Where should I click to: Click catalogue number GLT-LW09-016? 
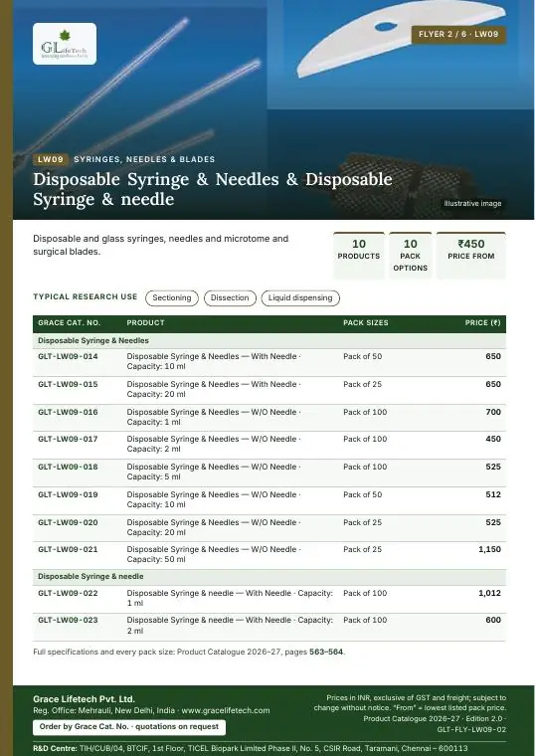click(x=68, y=412)
